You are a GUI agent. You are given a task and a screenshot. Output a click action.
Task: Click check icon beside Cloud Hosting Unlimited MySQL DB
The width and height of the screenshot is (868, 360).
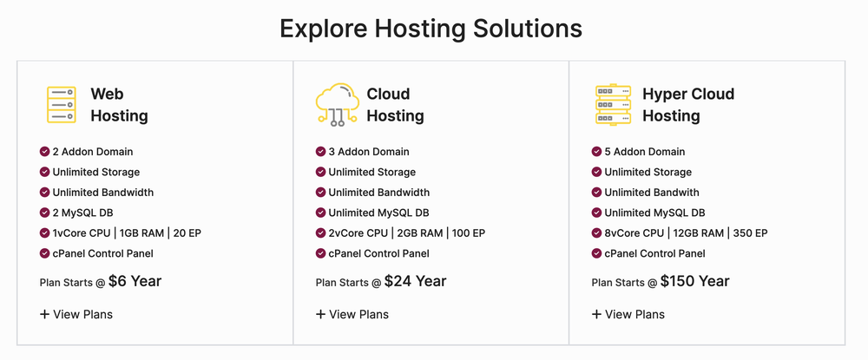[320, 213]
